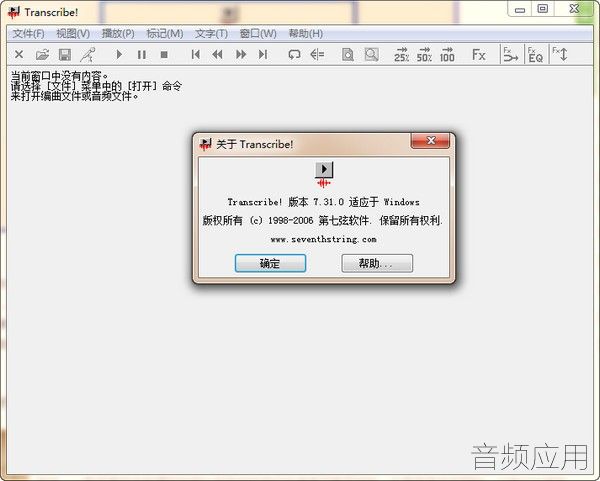Screen dimensions: 600x481
Task: Set playback speed to 25%
Action: tap(401, 55)
